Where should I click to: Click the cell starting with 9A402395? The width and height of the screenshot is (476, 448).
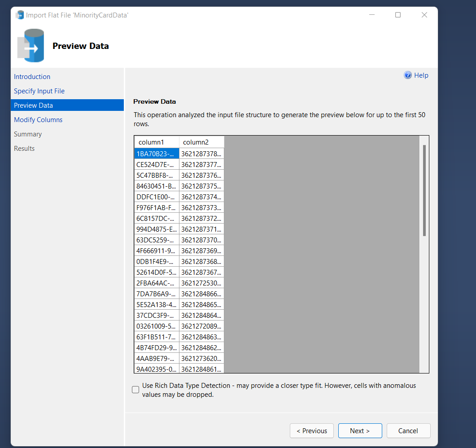click(157, 369)
